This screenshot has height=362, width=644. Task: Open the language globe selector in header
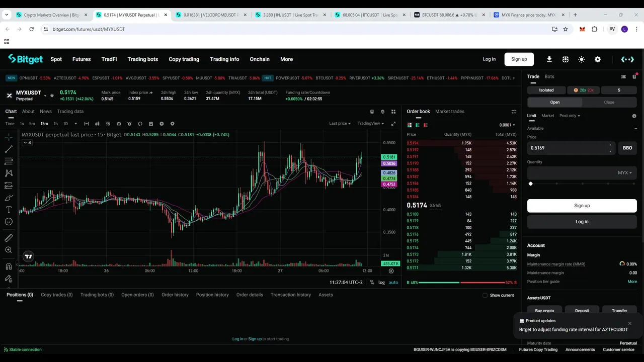(566, 59)
